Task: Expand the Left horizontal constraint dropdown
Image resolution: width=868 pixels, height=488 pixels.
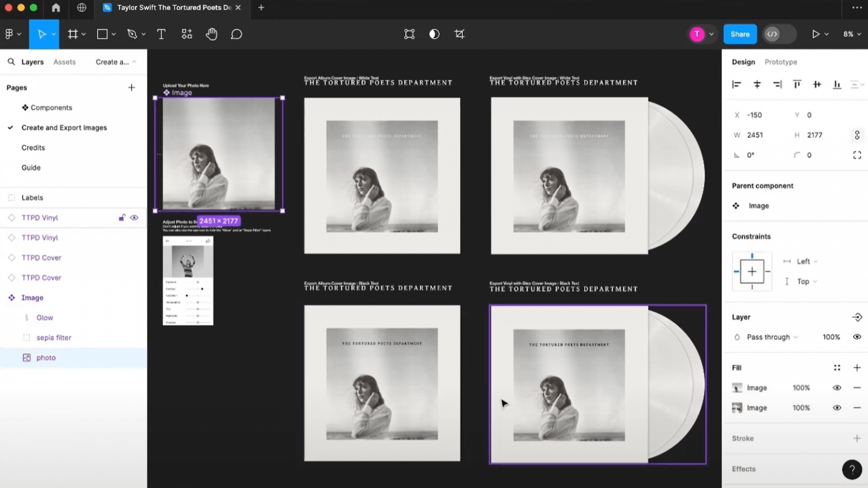Action: click(807, 262)
